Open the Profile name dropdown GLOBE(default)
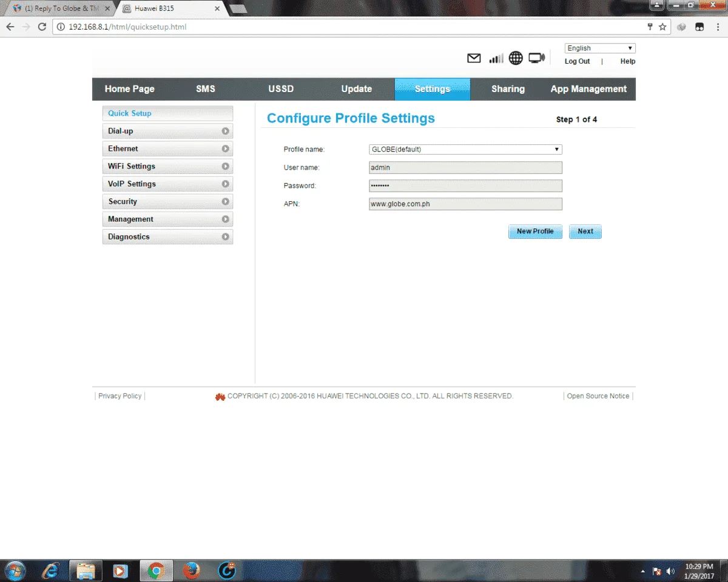The image size is (728, 582). [465, 149]
